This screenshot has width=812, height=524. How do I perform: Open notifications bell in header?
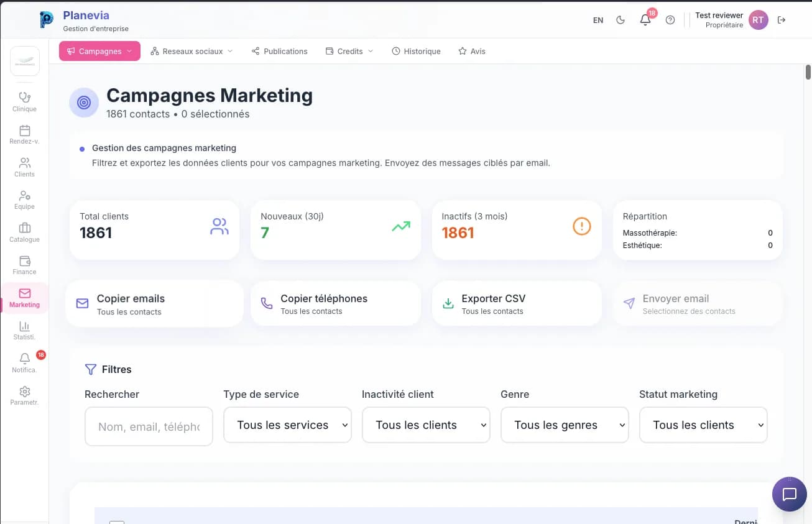coord(645,20)
